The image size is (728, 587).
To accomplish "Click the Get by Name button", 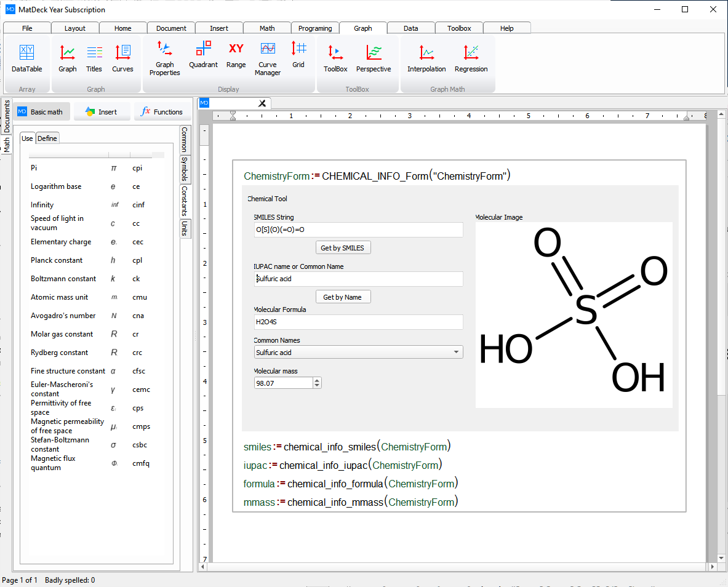I will 343,297.
